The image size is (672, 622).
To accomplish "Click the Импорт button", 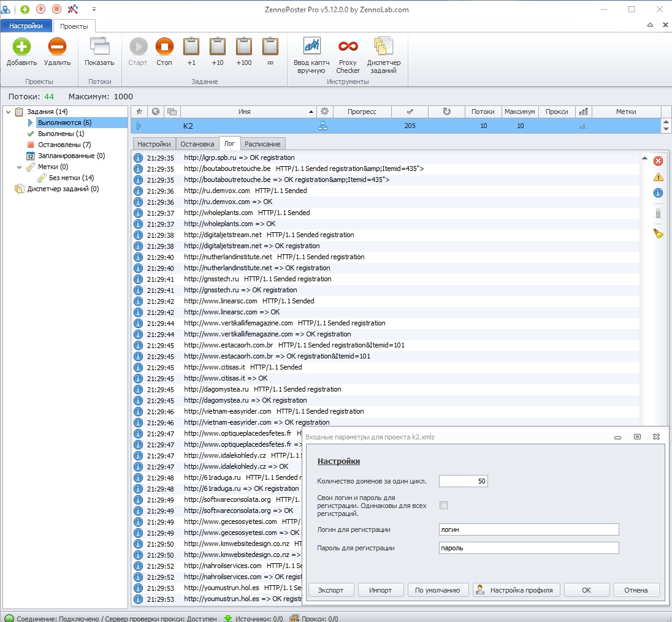I will pos(381,590).
